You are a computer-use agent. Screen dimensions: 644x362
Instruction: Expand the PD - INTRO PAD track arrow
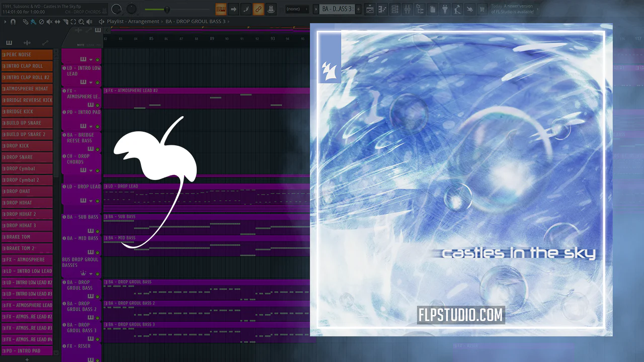pos(91,126)
